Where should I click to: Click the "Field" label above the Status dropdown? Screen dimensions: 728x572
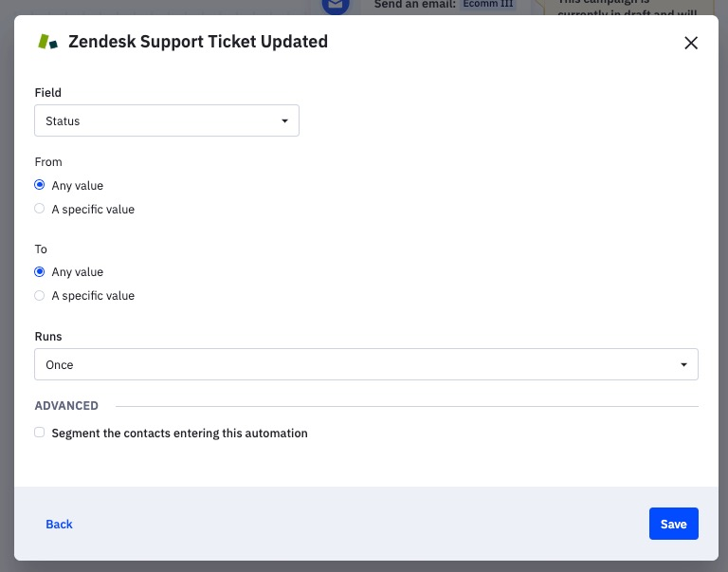tap(48, 93)
